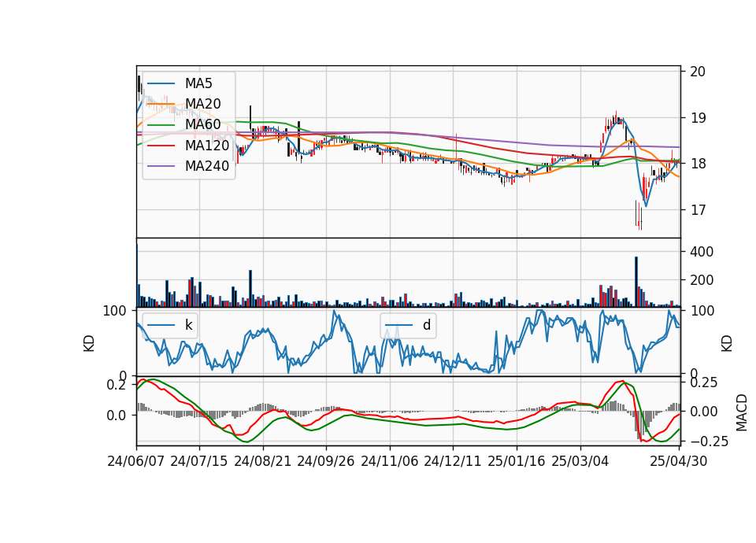This screenshot has height=543, width=756.
Task: Click the right KD axis title
Action: pyautogui.click(x=727, y=344)
